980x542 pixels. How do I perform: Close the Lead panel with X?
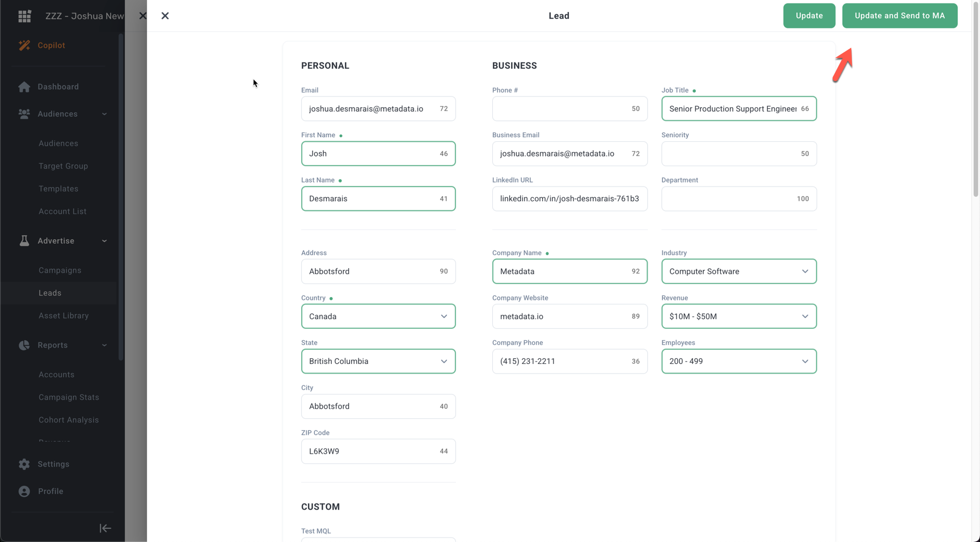pos(165,16)
